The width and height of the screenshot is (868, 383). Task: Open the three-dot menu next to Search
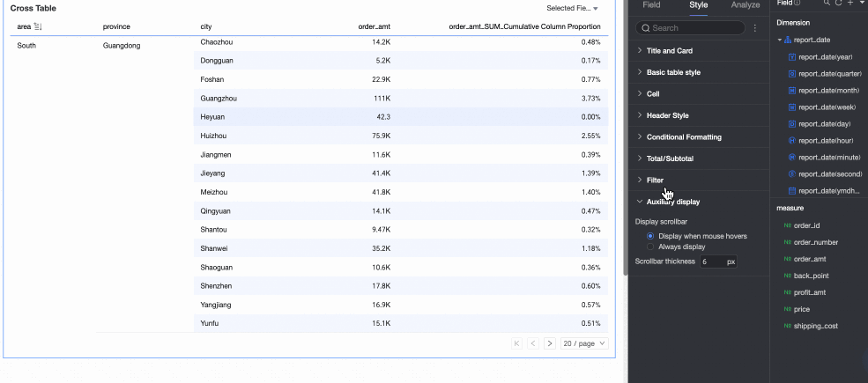click(755, 27)
